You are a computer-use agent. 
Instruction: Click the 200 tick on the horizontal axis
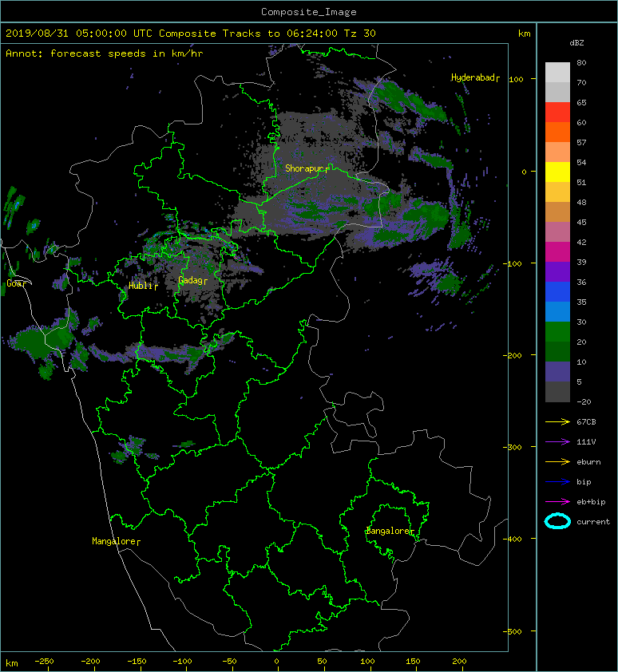click(459, 662)
